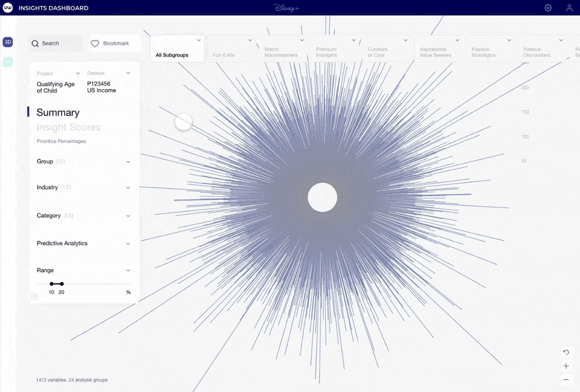This screenshot has width=580, height=392.
Task: Click the axis label 100
Action: [525, 137]
